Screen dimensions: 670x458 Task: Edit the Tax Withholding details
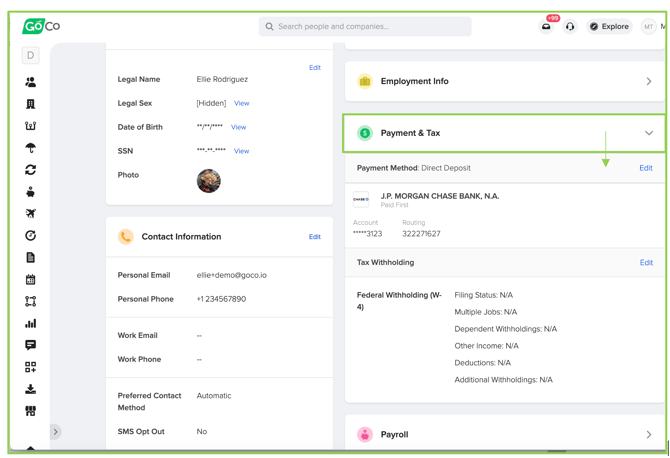pyautogui.click(x=646, y=263)
